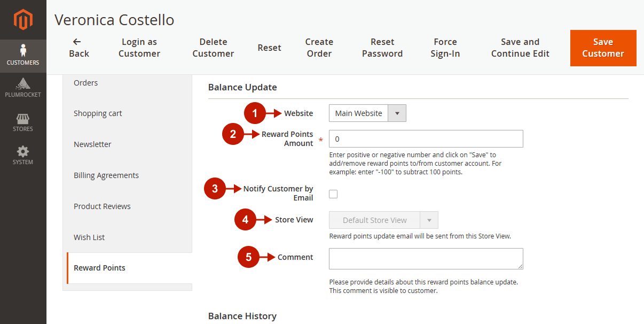Focus the Reward Points Amount field
This screenshot has height=324, width=644.
426,139
